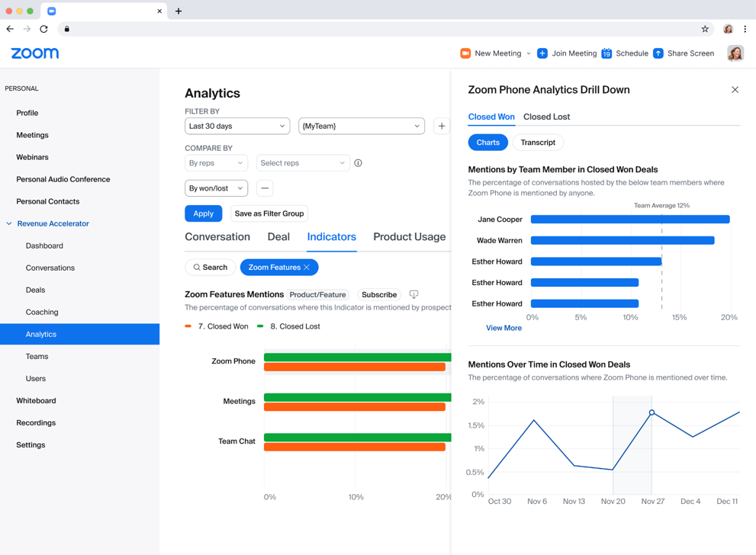Open a new browser tab
The image size is (756, 555).
click(x=179, y=11)
